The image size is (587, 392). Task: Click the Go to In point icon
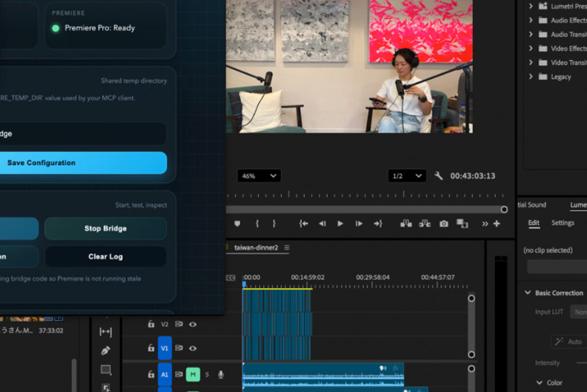pyautogui.click(x=304, y=224)
